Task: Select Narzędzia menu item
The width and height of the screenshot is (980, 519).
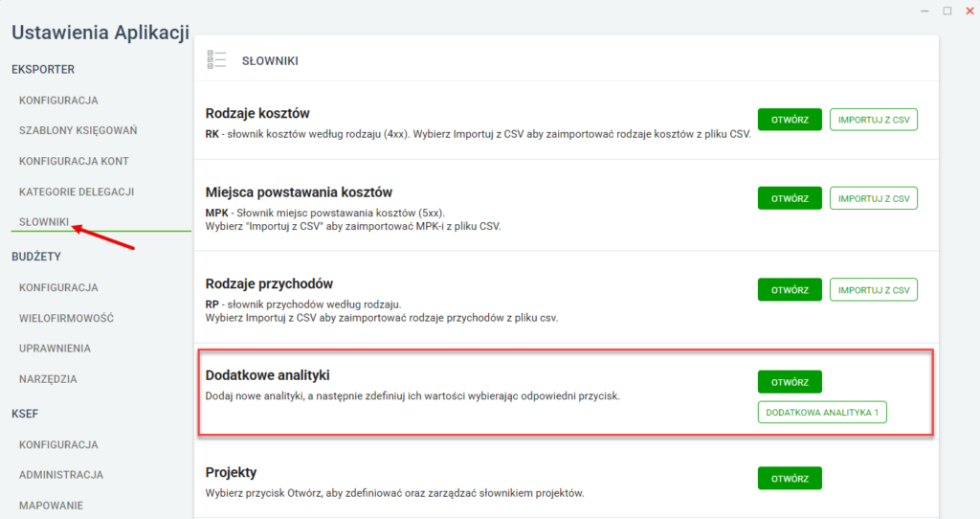Action: pos(48,379)
